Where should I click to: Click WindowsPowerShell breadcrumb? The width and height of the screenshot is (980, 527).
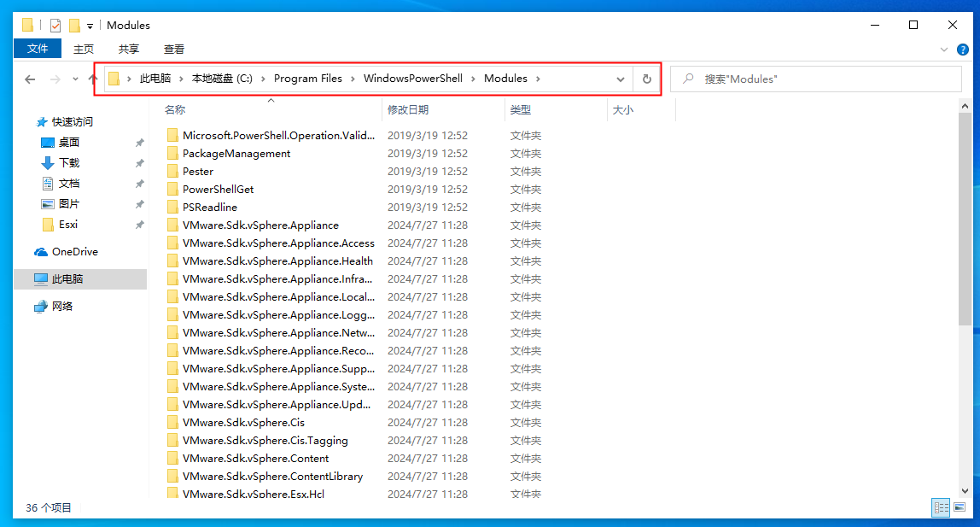click(413, 78)
